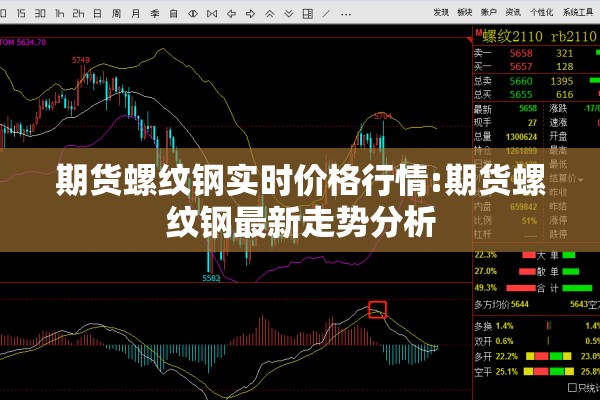This screenshot has height=400, width=600.
Task: Switch chart to 2h period
Action: (x=78, y=14)
